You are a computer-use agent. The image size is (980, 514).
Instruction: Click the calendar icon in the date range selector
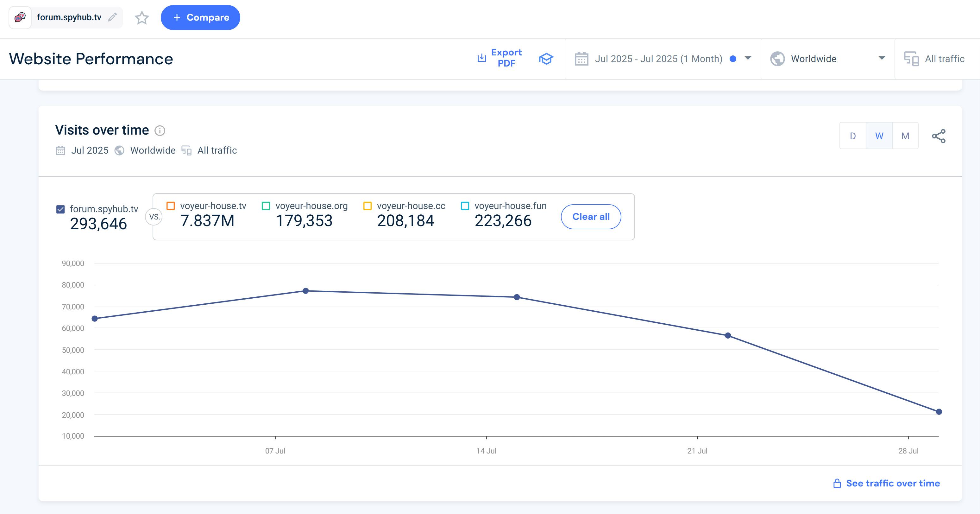tap(581, 59)
